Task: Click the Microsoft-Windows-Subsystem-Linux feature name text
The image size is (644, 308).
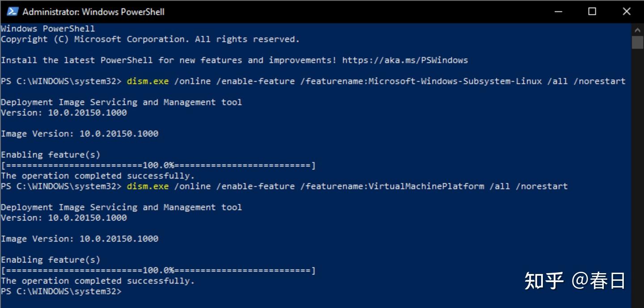Action: tap(455, 81)
